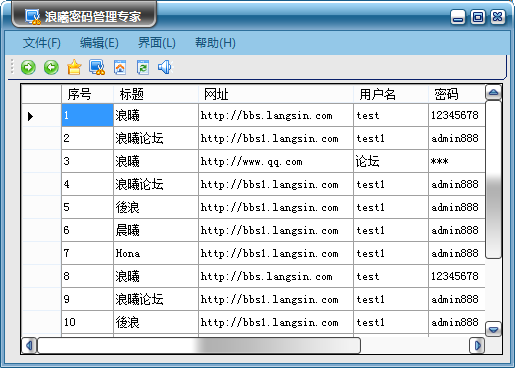The width and height of the screenshot is (515, 368).
Task: Select the title 浪曦论坛 in row 4
Action: click(x=156, y=184)
